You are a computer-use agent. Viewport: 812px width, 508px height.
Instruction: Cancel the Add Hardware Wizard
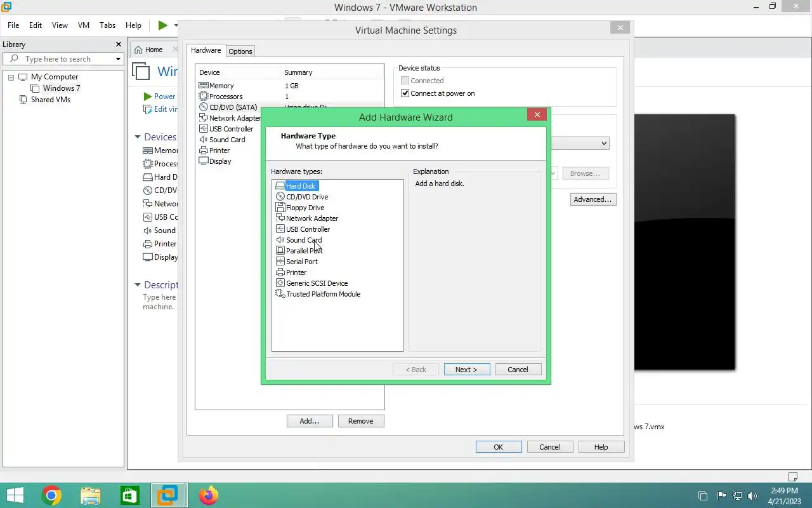click(518, 370)
